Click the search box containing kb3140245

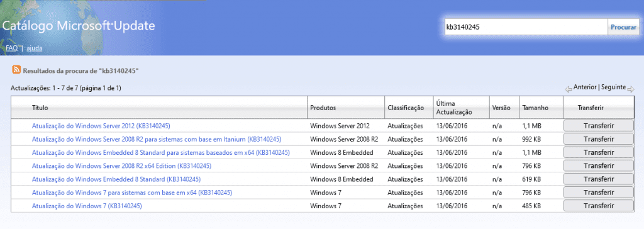526,27
